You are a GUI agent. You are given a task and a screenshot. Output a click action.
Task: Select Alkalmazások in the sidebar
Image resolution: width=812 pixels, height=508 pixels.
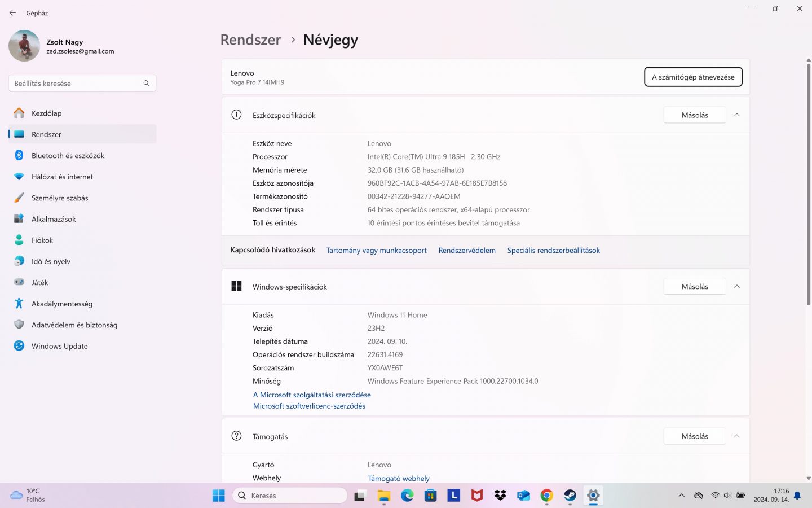[82, 219]
